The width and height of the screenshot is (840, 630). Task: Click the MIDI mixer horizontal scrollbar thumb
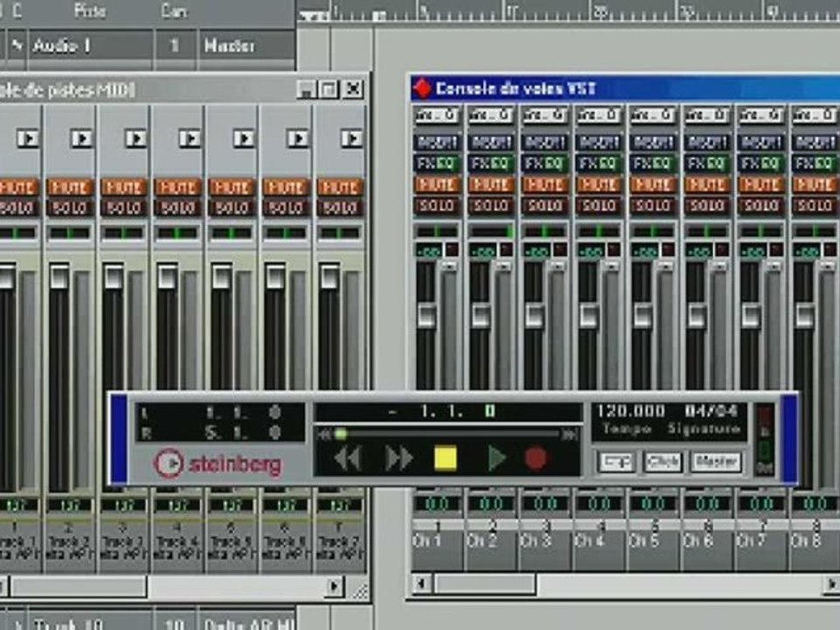coord(80,586)
